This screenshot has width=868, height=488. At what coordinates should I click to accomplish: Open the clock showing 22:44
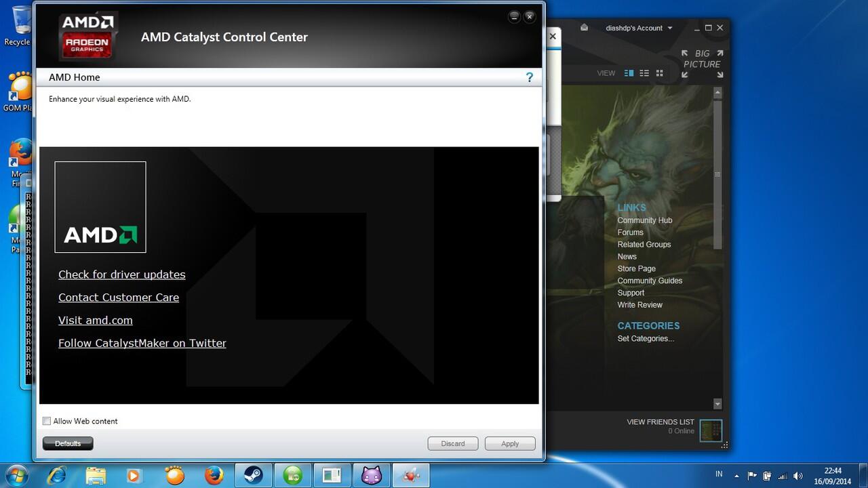(833, 476)
